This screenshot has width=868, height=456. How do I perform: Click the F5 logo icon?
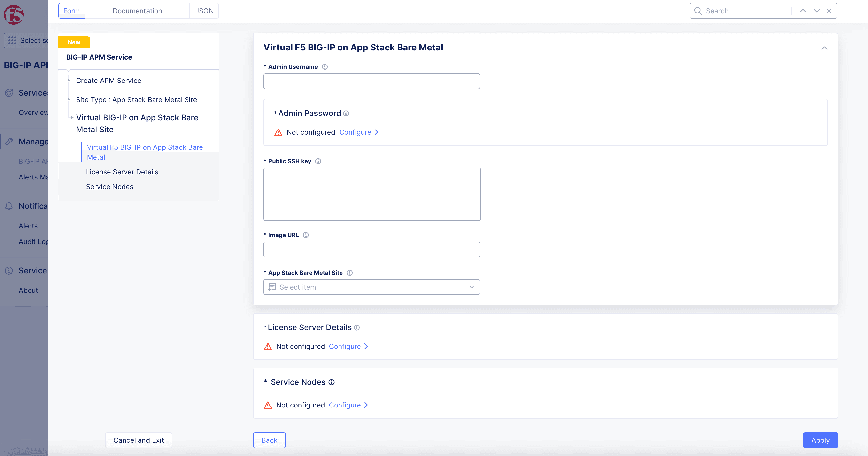click(x=14, y=15)
